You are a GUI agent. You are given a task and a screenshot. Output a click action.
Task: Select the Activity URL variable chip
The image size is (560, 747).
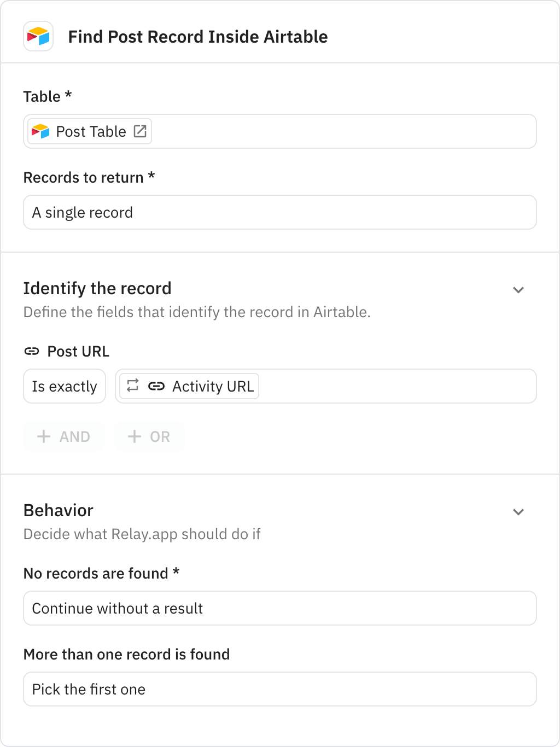tap(213, 386)
